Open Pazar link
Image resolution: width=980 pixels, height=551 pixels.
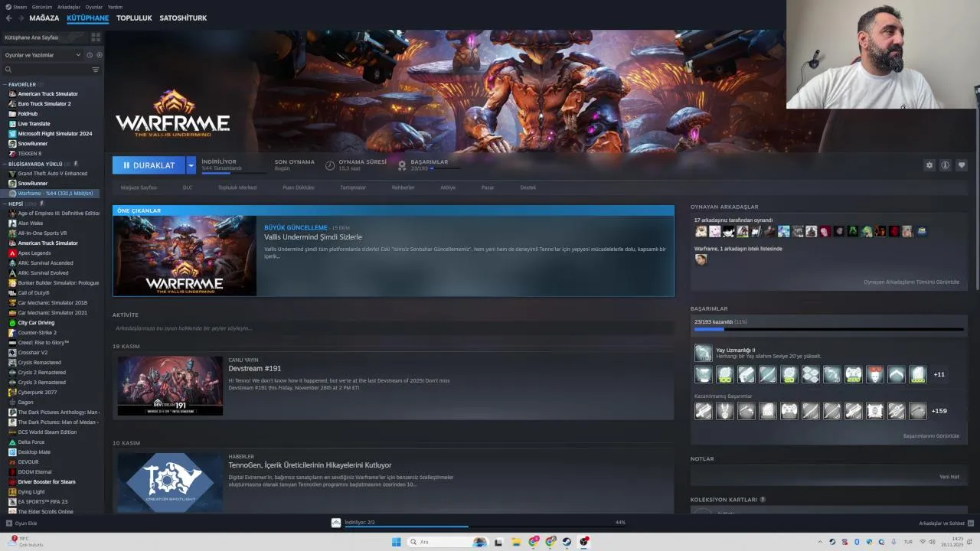click(x=487, y=187)
